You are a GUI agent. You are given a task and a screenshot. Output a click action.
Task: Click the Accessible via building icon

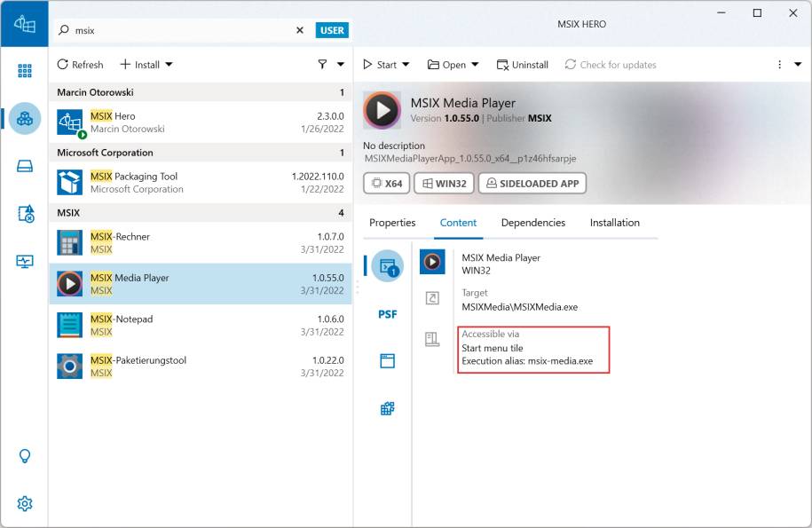(x=432, y=340)
